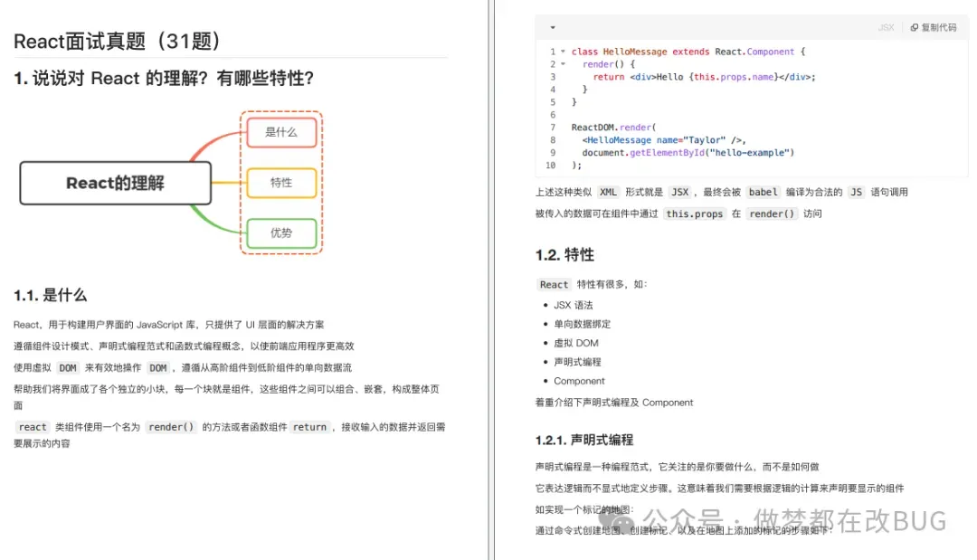Click code line 7 ReactDOM.render(
The width and height of the screenshot is (977, 560).
[x=613, y=127]
